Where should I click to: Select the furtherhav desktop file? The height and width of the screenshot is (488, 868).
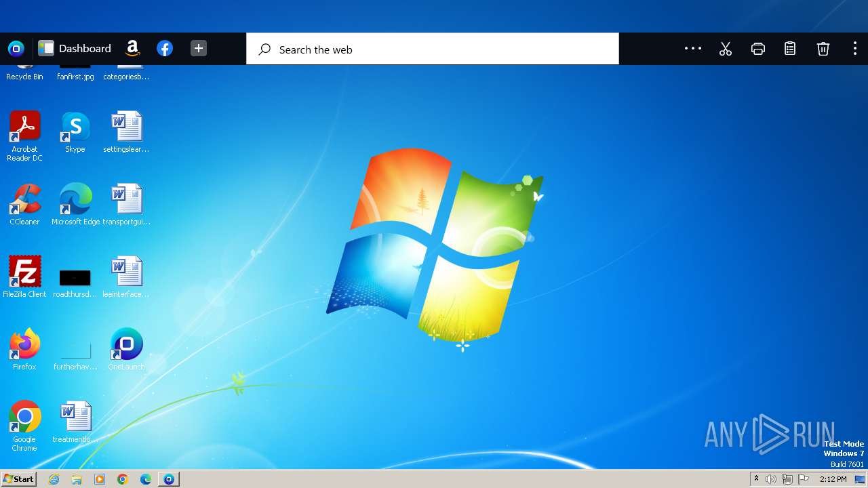coord(75,356)
